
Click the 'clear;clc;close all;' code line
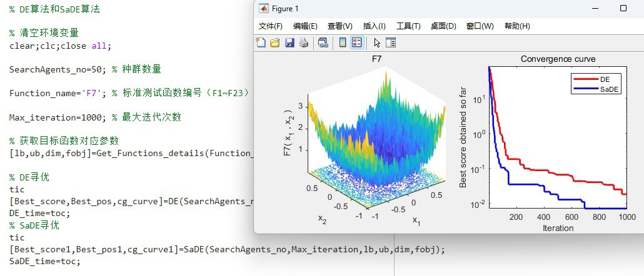[x=61, y=46]
